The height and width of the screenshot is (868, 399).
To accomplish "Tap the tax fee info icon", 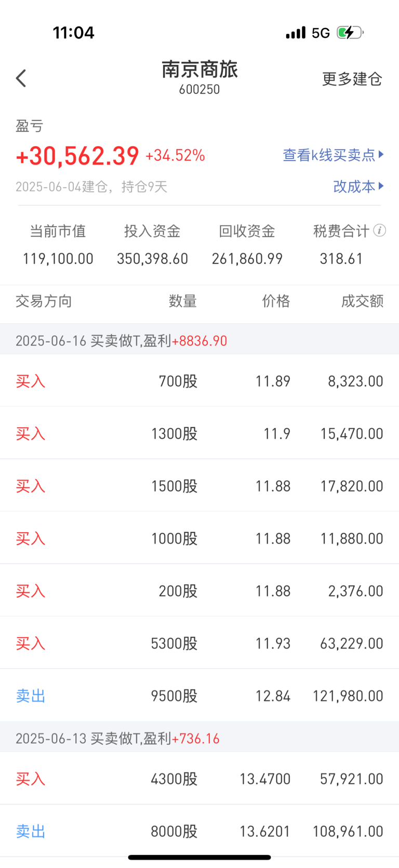I will 380,230.
